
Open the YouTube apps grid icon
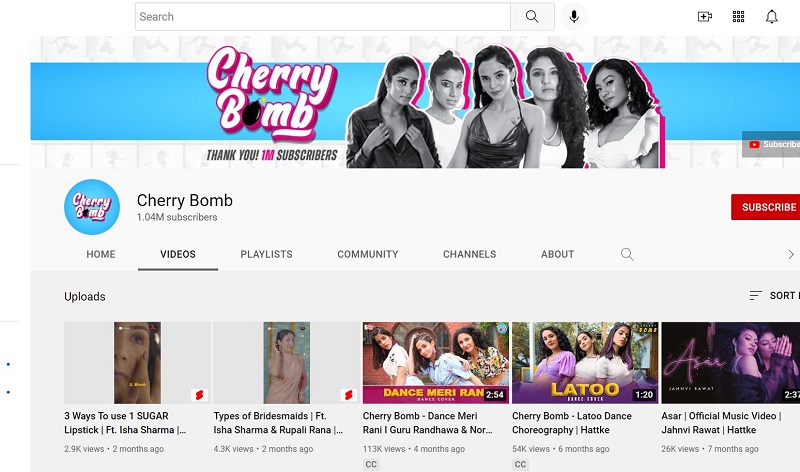[x=738, y=16]
